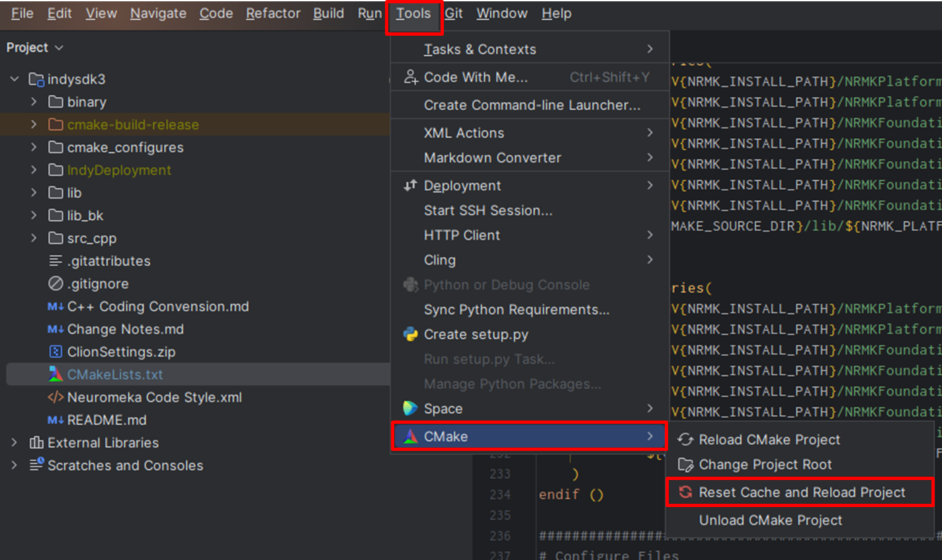Open the Tools menu
Screen dimensions: 942x560
pos(413,14)
